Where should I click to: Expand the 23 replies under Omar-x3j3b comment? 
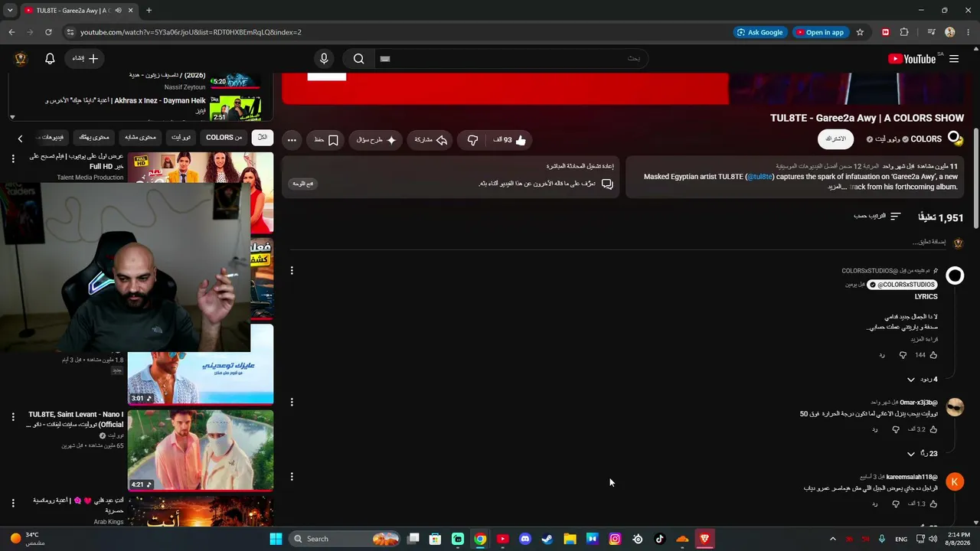(x=921, y=454)
